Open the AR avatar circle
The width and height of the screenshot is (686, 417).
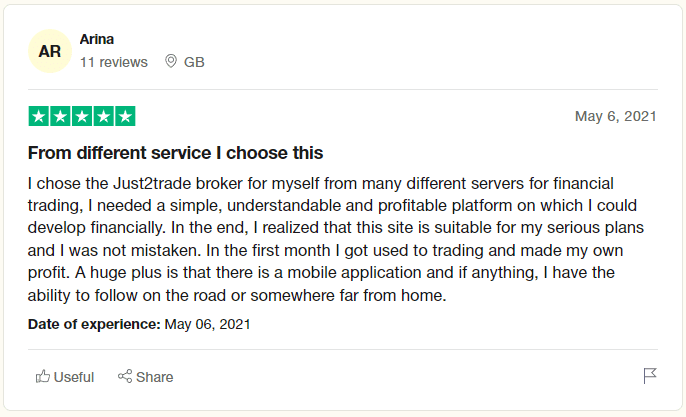(x=50, y=51)
